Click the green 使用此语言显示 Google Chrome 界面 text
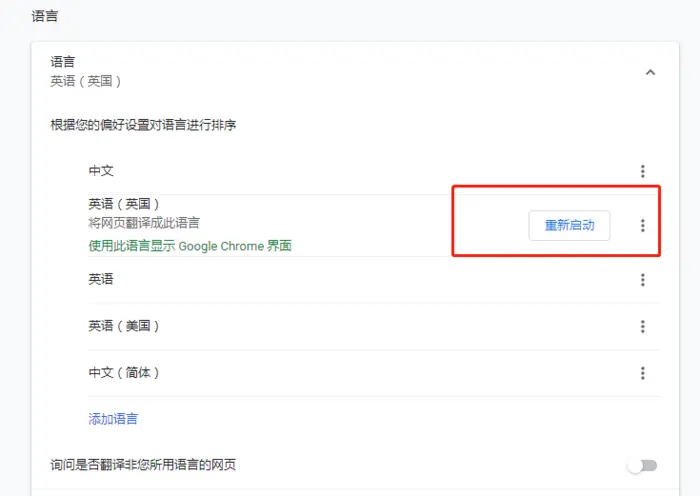This screenshot has width=700, height=496. click(x=190, y=245)
